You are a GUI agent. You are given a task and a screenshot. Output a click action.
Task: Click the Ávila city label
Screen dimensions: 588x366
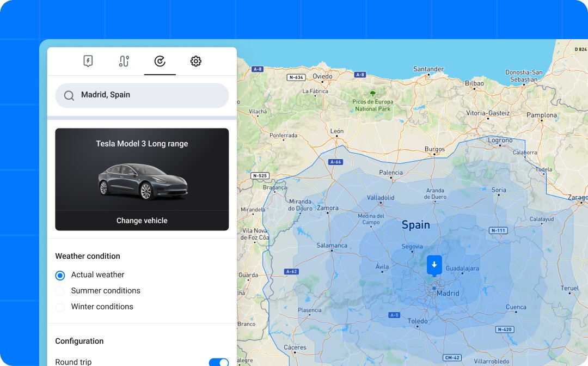(382, 267)
